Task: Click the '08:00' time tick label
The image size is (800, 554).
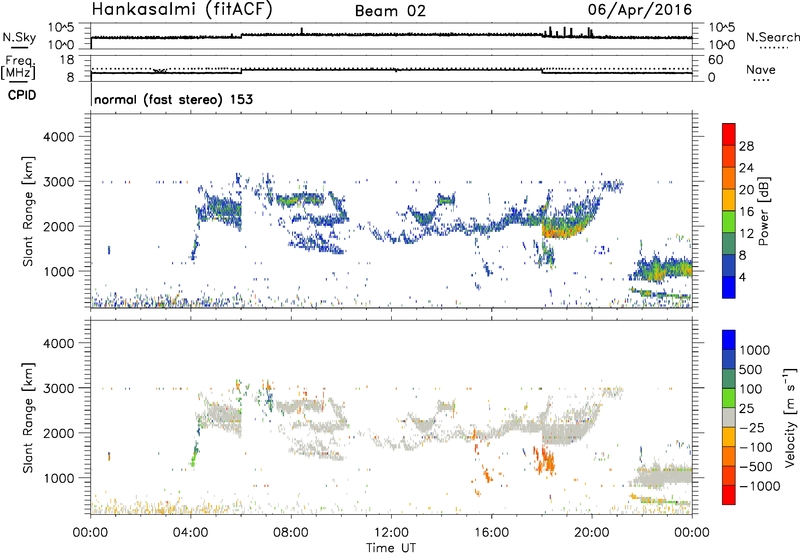Action: (291, 533)
